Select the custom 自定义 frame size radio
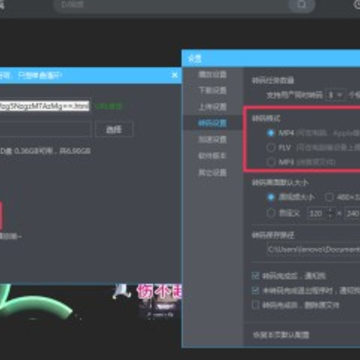Viewport: 360px width, 360px height. [x=271, y=213]
